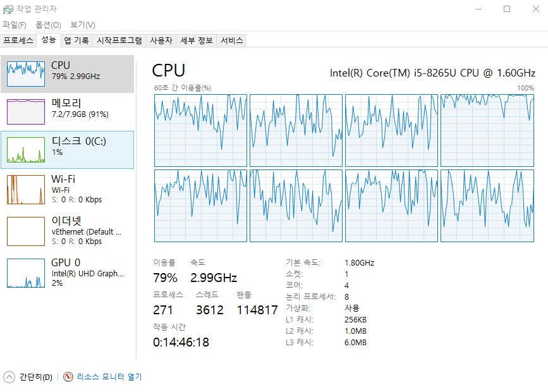548x392 pixels.
Task: Collapse view with 간단히 chevron button
Action: tap(9, 377)
